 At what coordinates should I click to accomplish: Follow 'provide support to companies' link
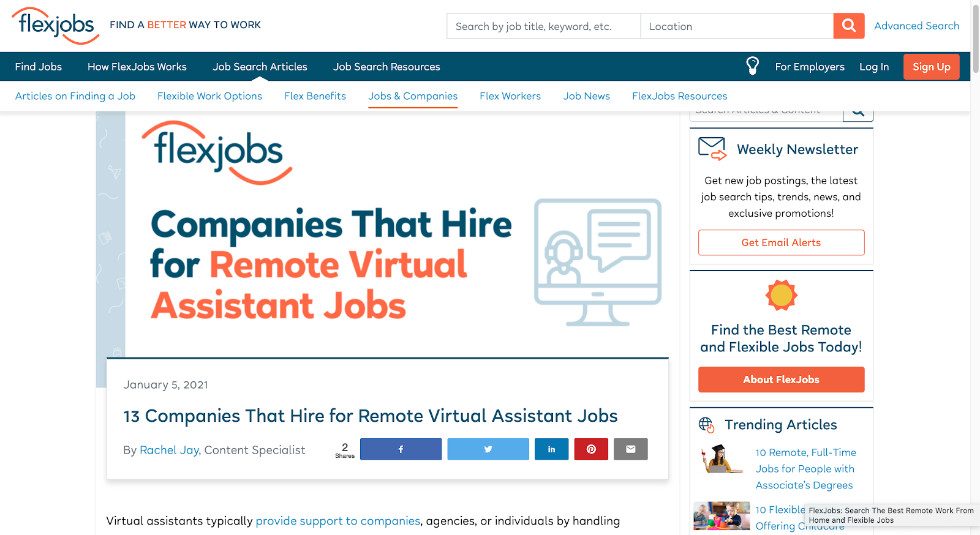click(338, 521)
